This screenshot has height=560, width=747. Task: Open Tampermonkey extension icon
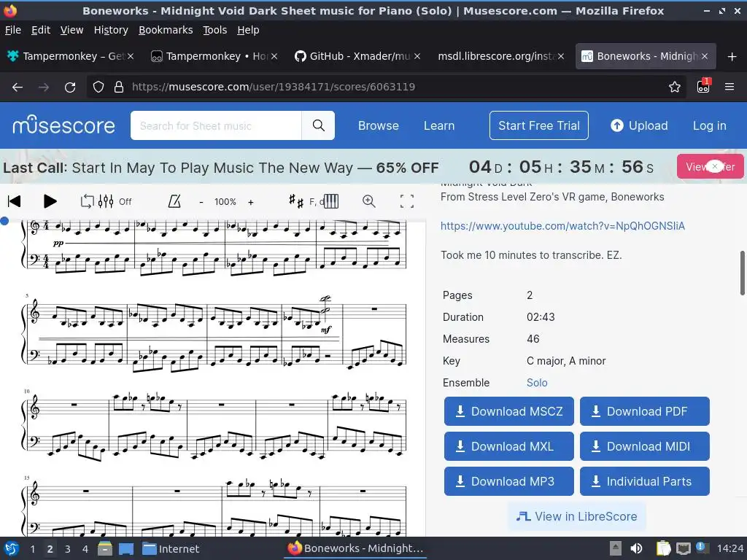(x=704, y=86)
